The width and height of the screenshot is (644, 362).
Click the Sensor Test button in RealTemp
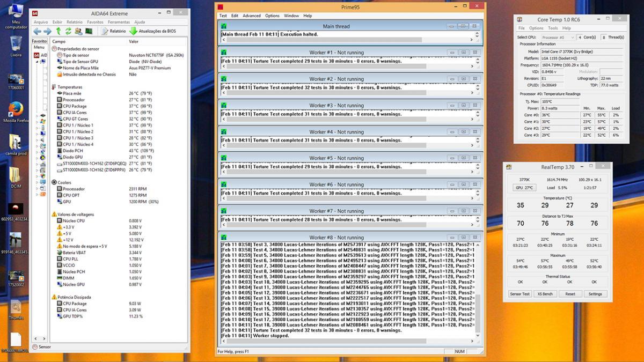(519, 294)
